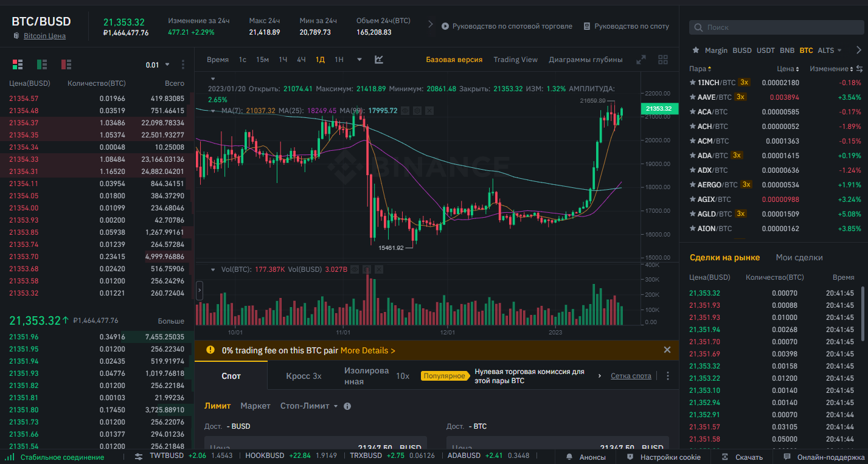Click Stop-Limit info icon
868x464 pixels.
[x=347, y=406]
